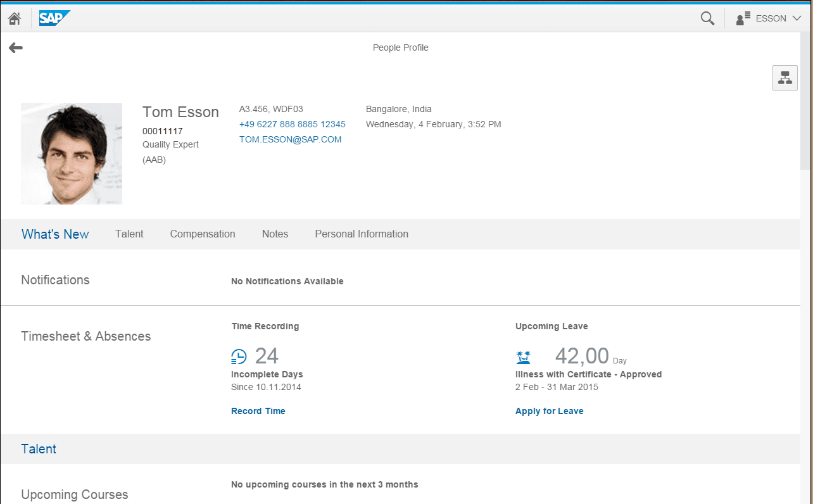The width and height of the screenshot is (813, 504).
Task: Click the No Notifications Available text
Action: tap(287, 281)
